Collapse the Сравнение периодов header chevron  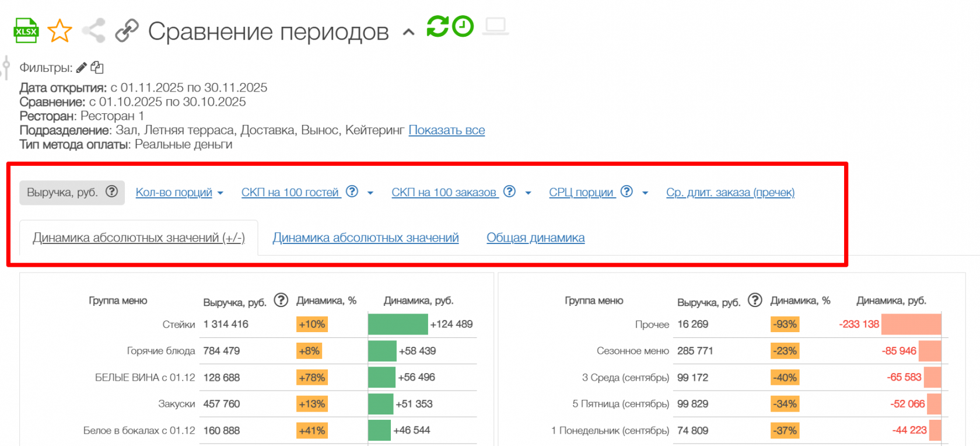coord(409,33)
